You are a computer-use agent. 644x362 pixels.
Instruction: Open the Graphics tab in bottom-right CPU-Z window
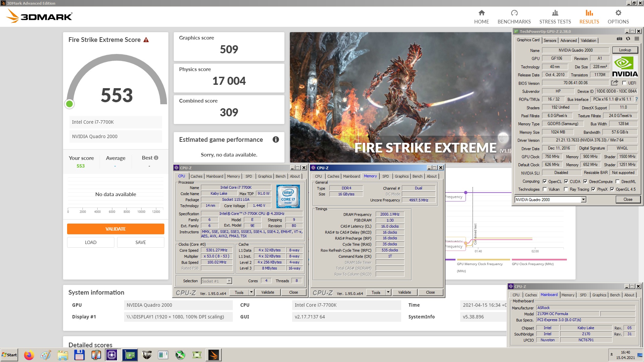pos(599,295)
